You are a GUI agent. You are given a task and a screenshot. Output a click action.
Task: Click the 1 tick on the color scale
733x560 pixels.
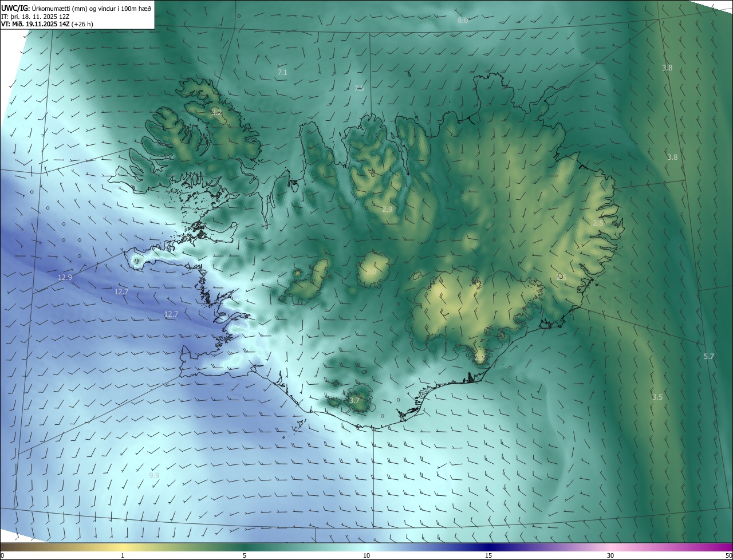click(x=123, y=555)
